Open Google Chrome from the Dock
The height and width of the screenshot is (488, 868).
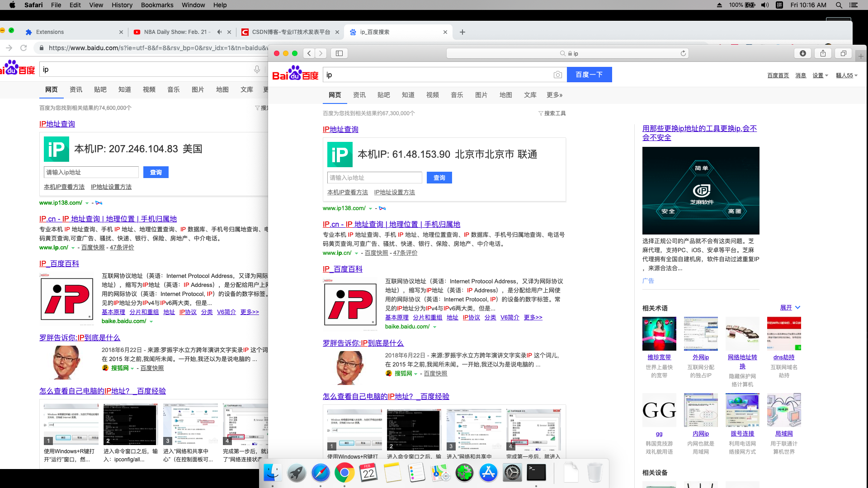(x=344, y=473)
